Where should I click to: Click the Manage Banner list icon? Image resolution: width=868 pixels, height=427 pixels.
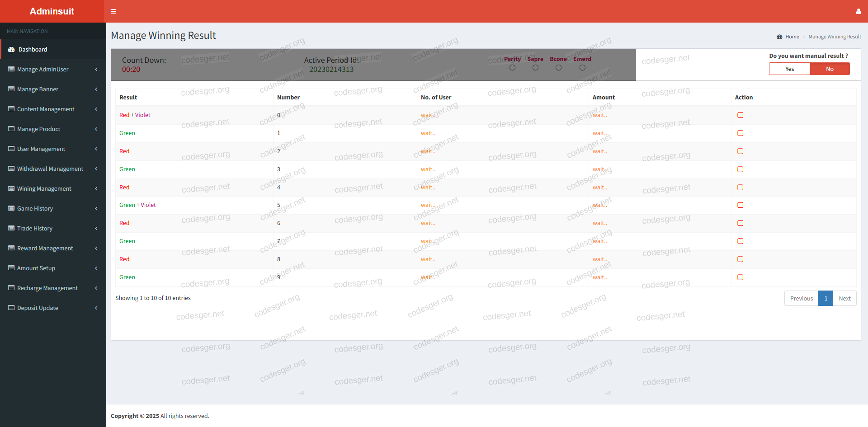tap(11, 89)
